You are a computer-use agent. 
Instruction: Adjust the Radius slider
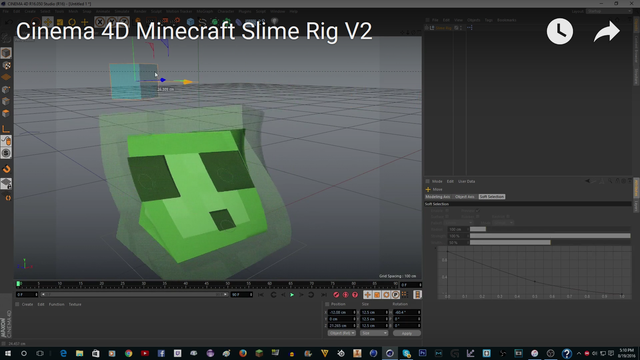point(550,229)
